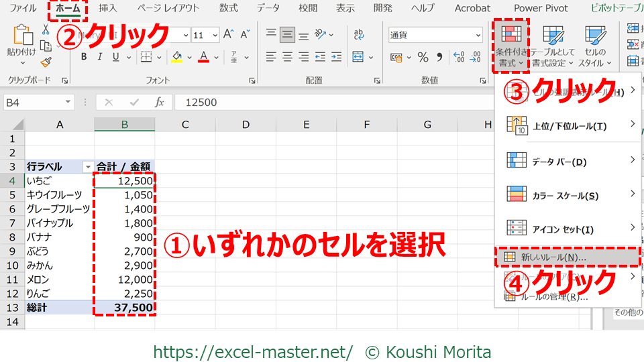This screenshot has height=362, width=644.
Task: Click the insert function fx icon
Action: 159,103
